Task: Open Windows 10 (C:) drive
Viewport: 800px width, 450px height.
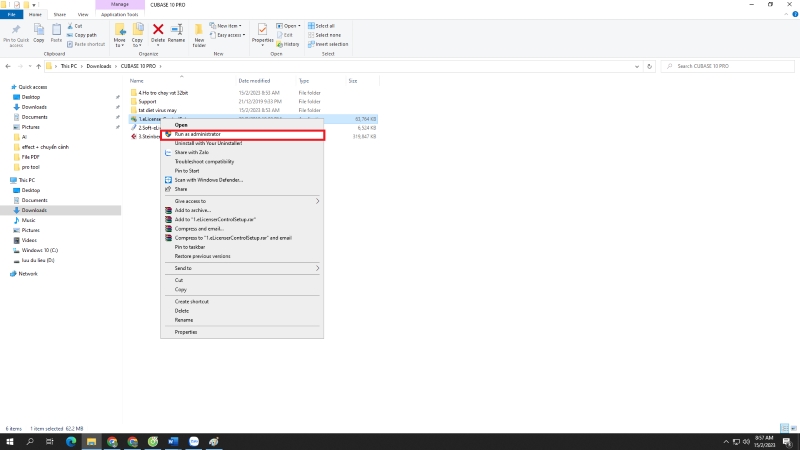Action: point(39,251)
